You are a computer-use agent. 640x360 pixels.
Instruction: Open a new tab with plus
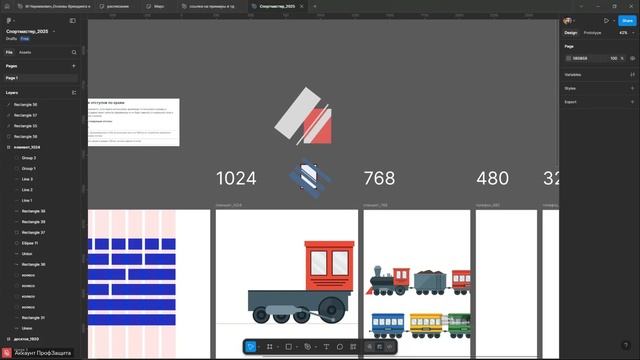point(315,6)
